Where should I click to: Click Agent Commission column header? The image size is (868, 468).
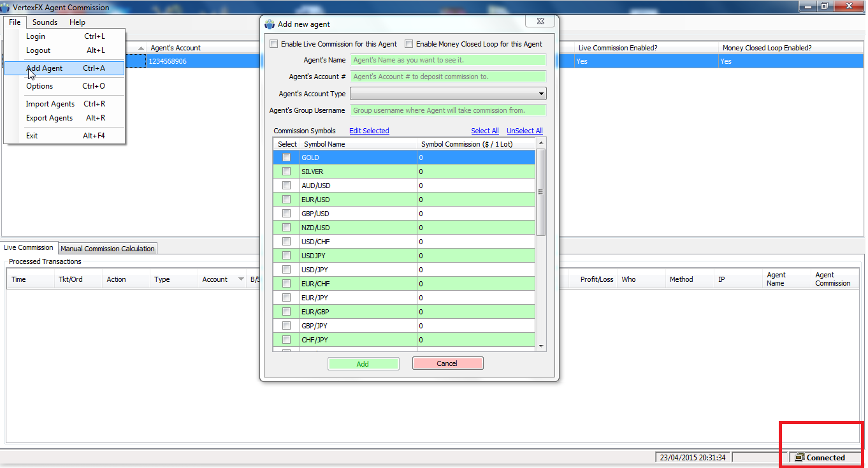[835, 279]
